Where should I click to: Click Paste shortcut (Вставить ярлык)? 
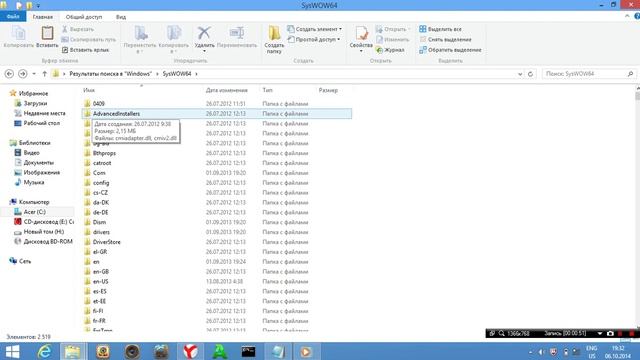[x=86, y=50]
